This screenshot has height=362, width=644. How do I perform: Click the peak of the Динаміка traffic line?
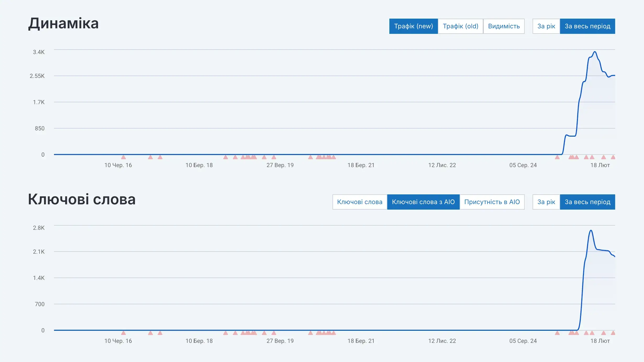click(x=595, y=52)
